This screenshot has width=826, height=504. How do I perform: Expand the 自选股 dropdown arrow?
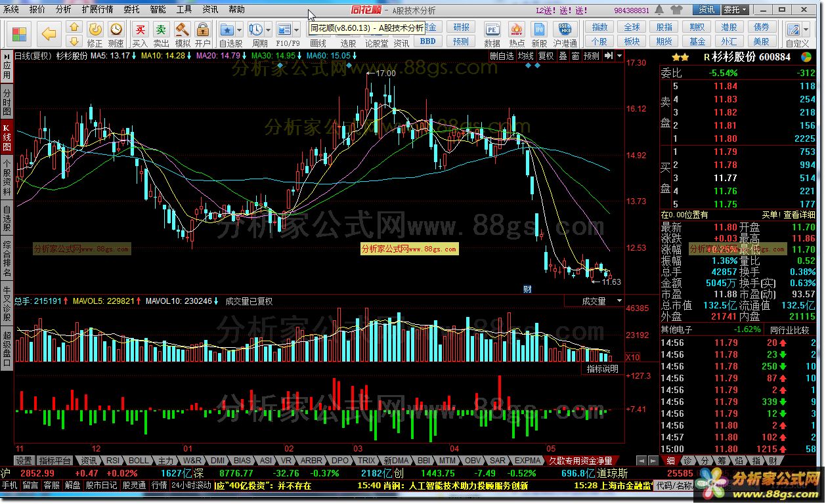[x=240, y=30]
